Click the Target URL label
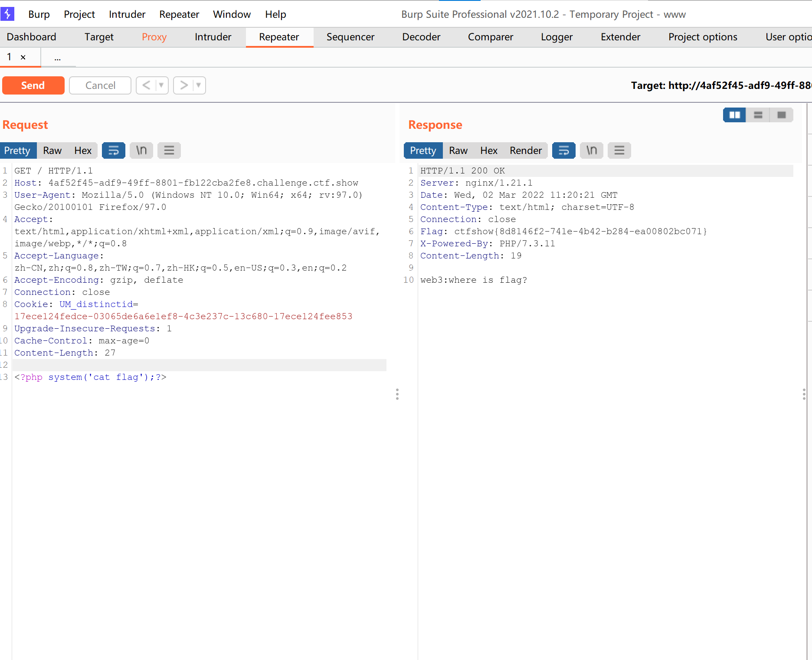 [x=721, y=85]
